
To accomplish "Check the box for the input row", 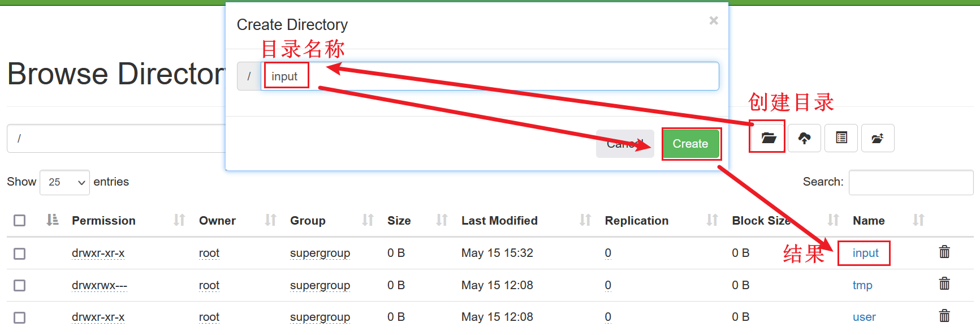I will [20, 254].
